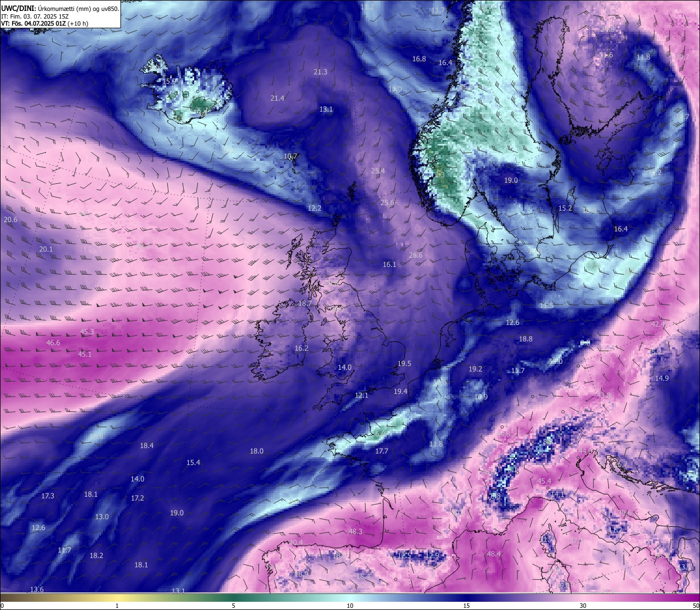
Task: Click the 13.6 value label
Action: point(37,590)
